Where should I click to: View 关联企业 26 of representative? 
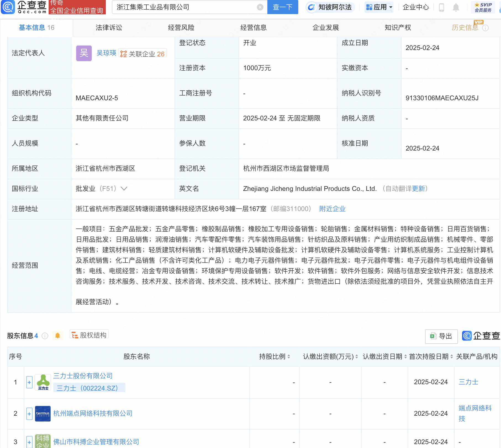[x=143, y=54]
